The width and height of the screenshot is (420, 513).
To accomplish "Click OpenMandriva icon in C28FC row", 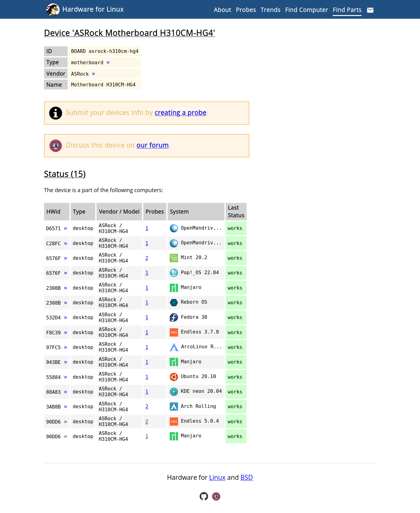I will point(174,243).
